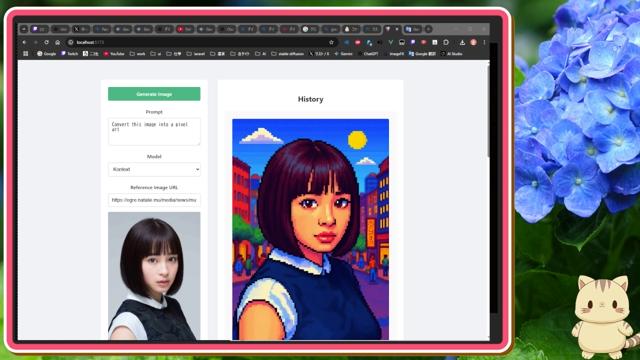Open the downloads icon in the toolbar
This screenshot has width=640, height=360.
click(462, 42)
